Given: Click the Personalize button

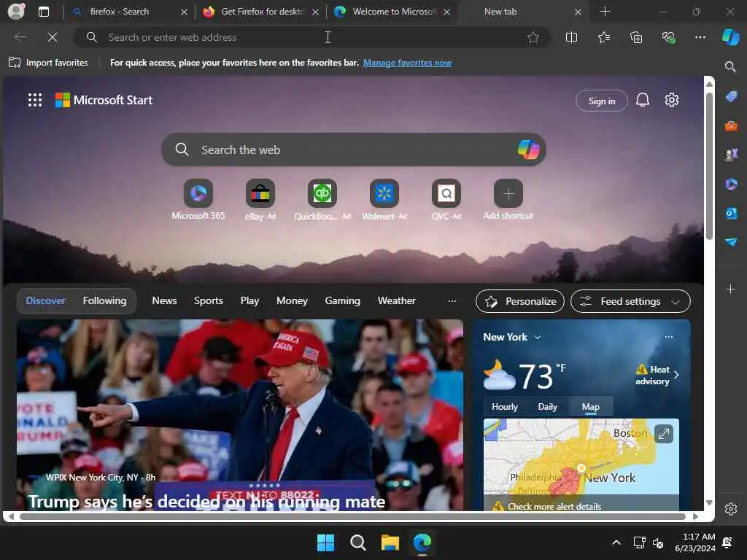Looking at the screenshot, I should coord(519,301).
